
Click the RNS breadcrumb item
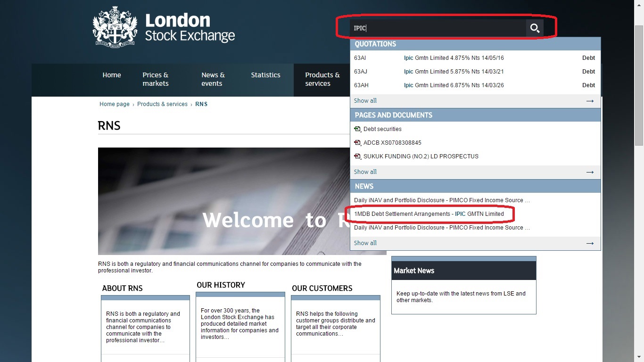coord(201,104)
